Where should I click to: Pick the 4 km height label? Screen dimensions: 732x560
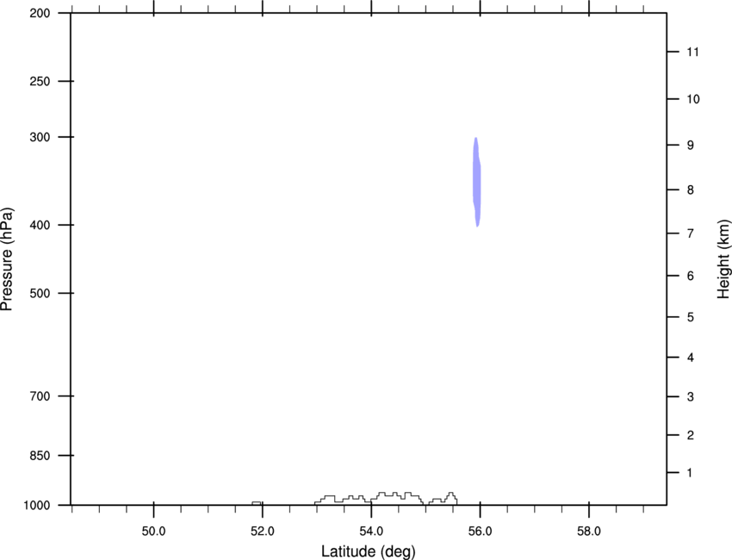[691, 358]
